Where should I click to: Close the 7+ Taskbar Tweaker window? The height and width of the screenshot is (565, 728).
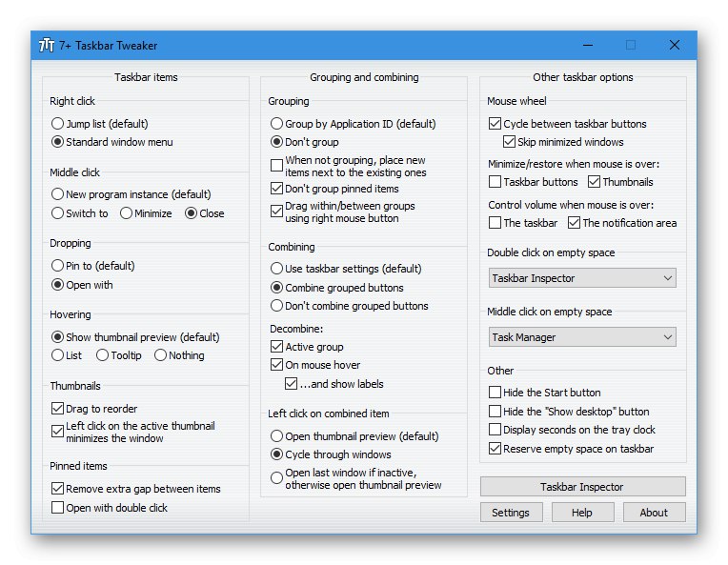(x=674, y=45)
